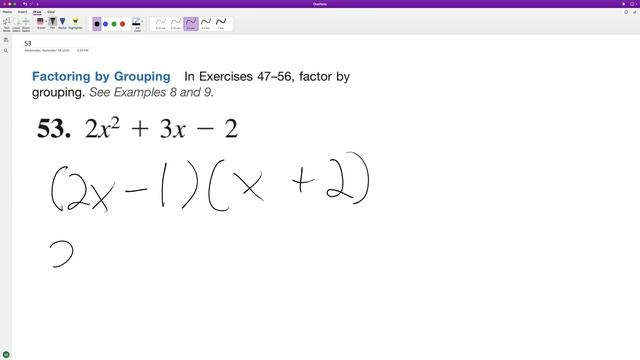Click the page date stamp text
Screen dimensions: 640x360
pyautogui.click(x=47, y=51)
